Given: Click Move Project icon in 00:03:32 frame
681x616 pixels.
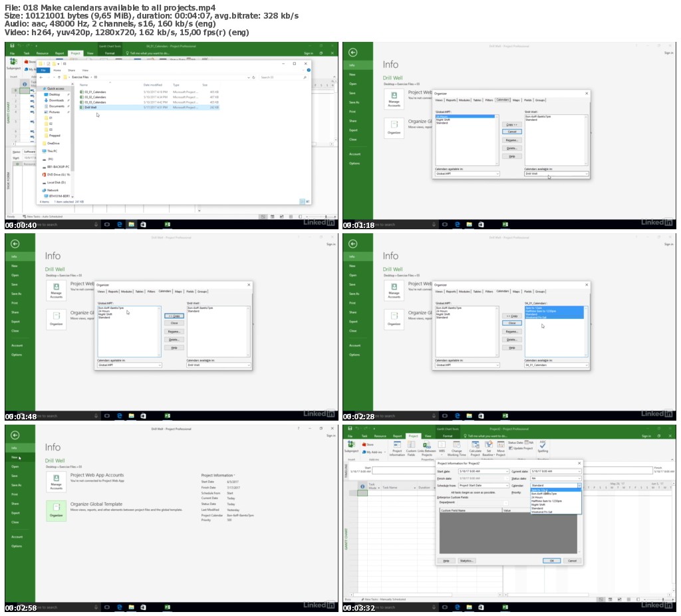Looking at the screenshot, I should point(501,445).
